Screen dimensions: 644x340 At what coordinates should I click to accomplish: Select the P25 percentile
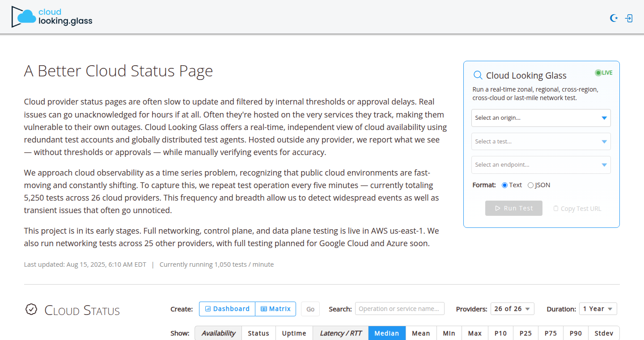pyautogui.click(x=526, y=333)
